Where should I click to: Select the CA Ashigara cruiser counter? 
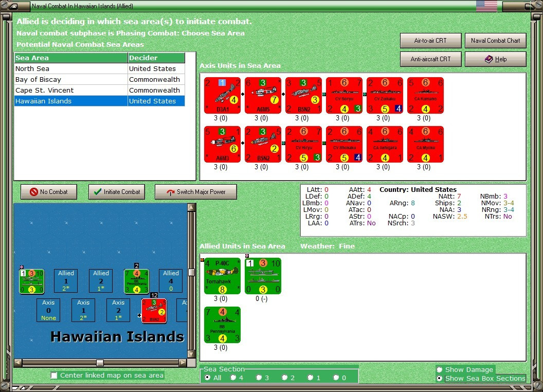(x=385, y=144)
